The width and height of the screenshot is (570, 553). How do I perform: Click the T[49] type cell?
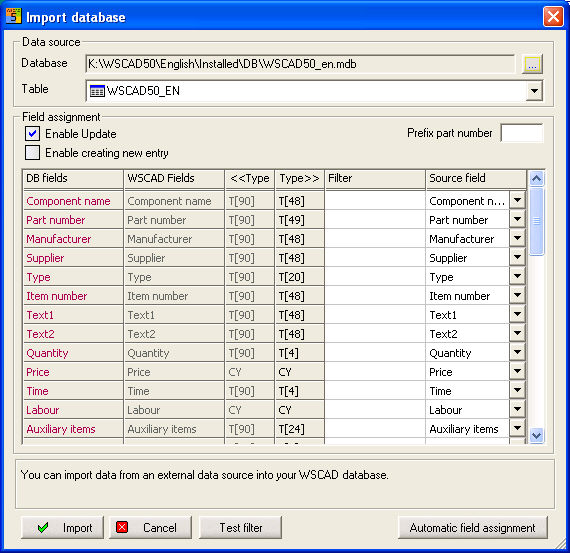pyautogui.click(x=300, y=220)
